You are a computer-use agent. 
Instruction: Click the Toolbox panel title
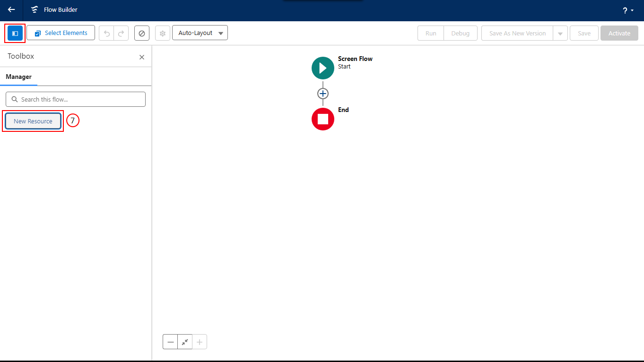tap(21, 56)
